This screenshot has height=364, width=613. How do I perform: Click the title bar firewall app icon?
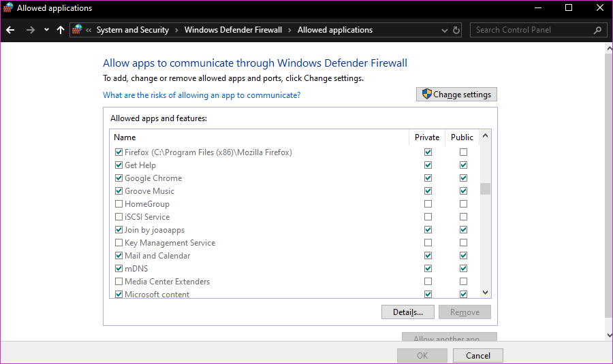[7, 7]
